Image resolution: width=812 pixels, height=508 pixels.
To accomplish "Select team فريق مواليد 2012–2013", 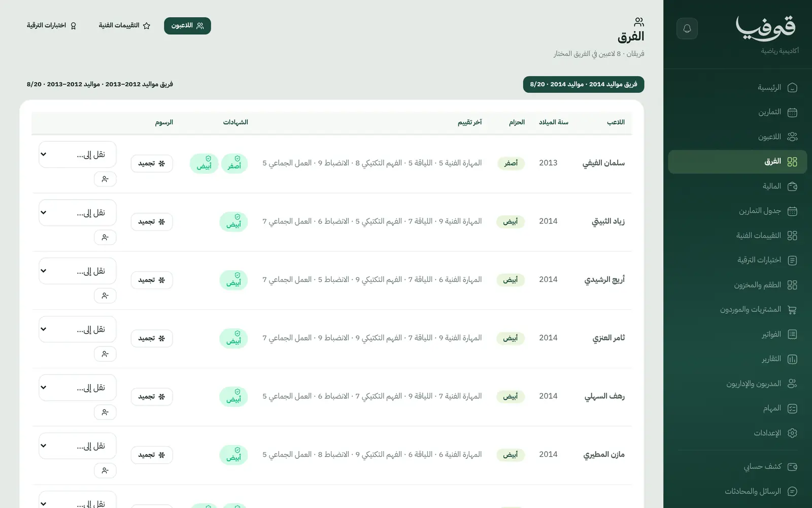I will coord(100,84).
